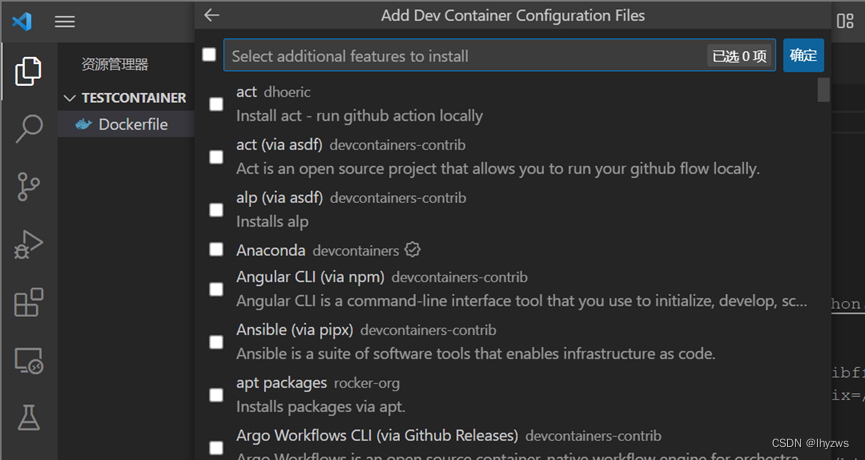Select 'alp (via asdf)' list entry
This screenshot has height=460, width=865.
(513, 210)
